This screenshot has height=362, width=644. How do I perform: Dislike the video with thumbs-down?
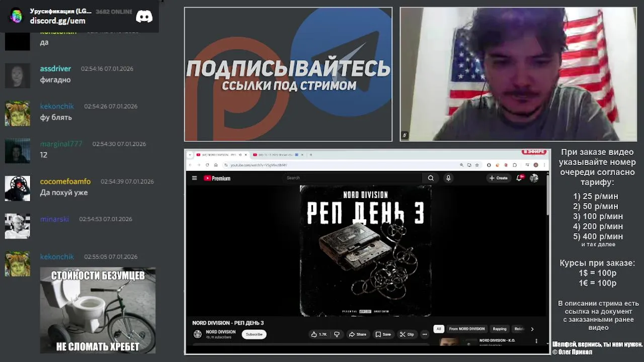pos(337,334)
